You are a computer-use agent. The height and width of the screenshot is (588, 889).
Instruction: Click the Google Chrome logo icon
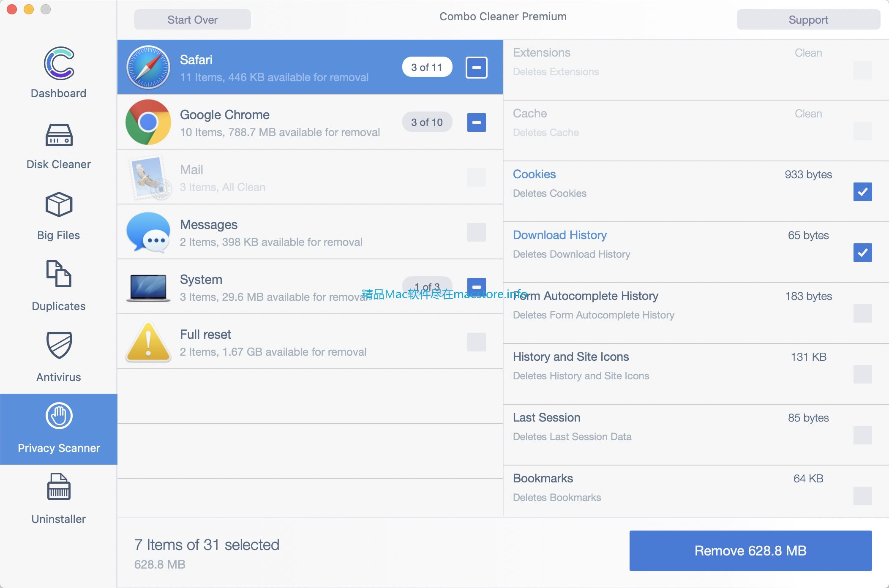[x=148, y=122]
